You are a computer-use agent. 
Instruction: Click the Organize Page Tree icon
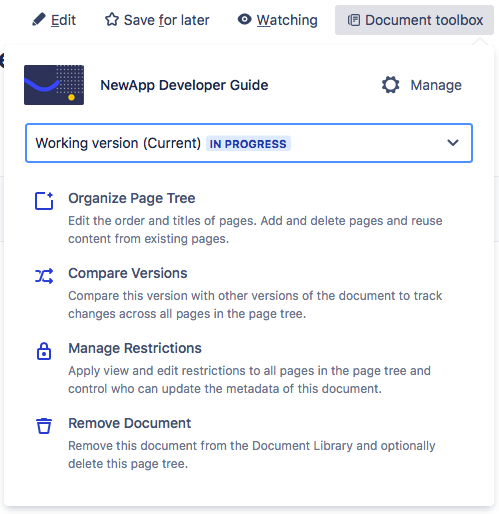click(x=44, y=201)
